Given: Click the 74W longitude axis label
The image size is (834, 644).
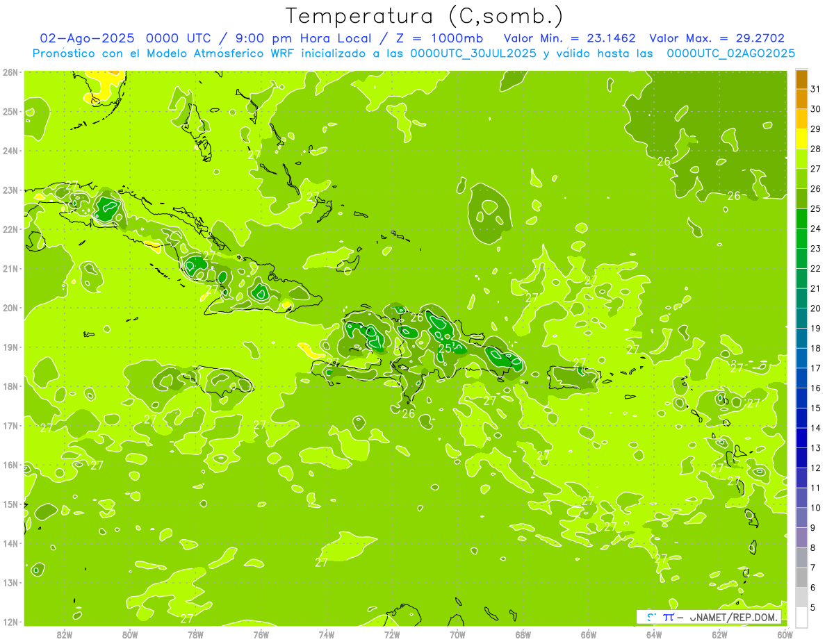Looking at the screenshot, I should click(x=327, y=634).
